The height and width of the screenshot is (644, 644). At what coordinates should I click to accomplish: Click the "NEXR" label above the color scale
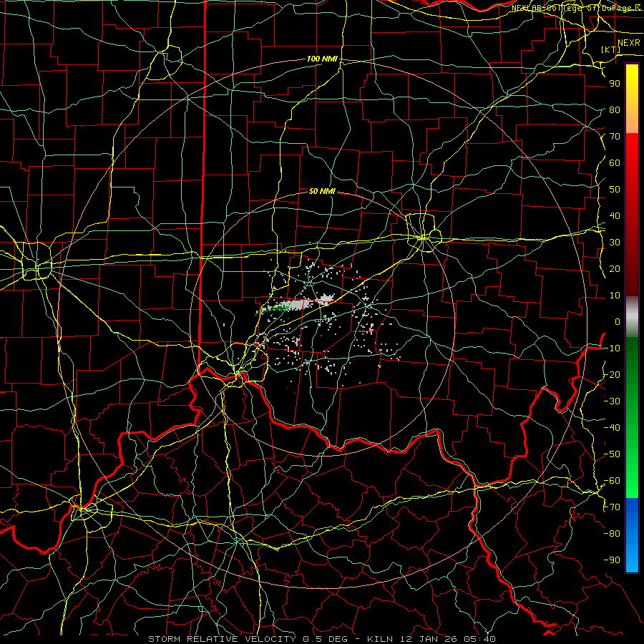pyautogui.click(x=628, y=43)
